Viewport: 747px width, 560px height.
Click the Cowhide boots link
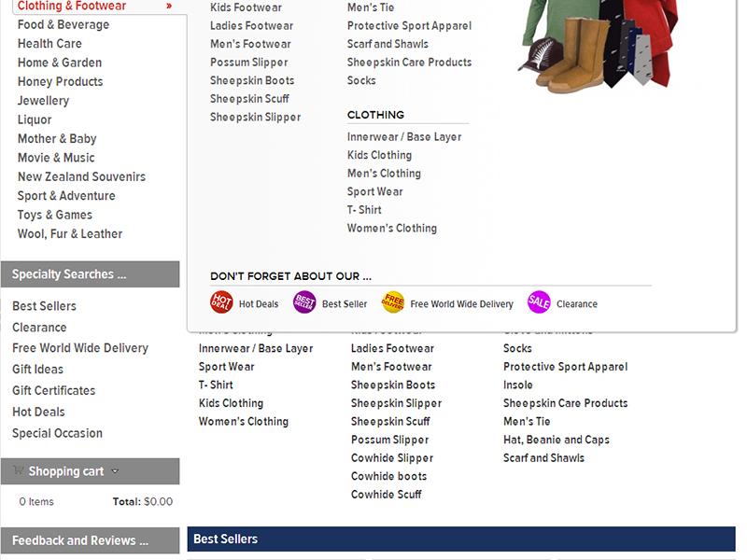pos(388,476)
